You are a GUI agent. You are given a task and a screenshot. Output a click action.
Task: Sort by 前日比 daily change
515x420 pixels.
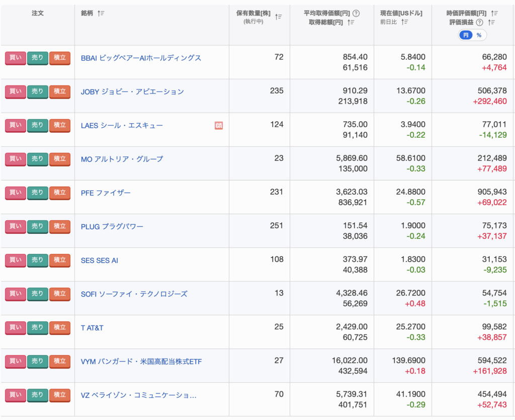[x=404, y=22]
